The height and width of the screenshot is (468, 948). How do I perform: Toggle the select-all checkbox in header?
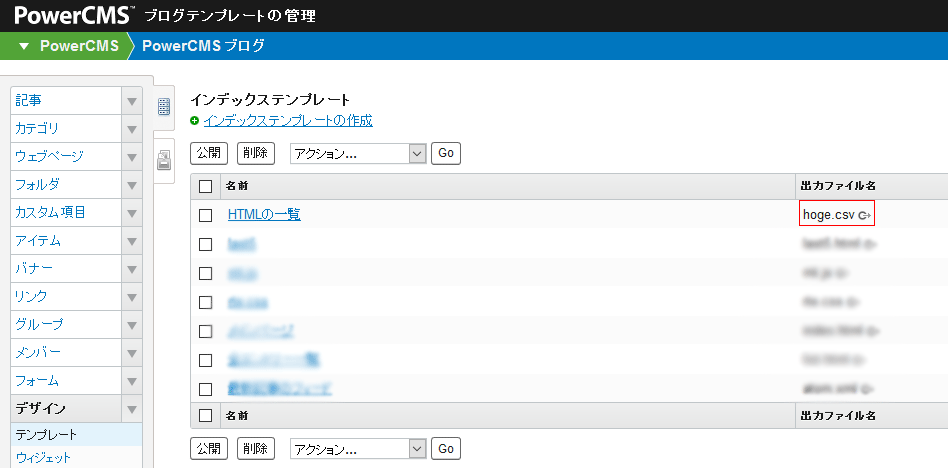pyautogui.click(x=206, y=186)
